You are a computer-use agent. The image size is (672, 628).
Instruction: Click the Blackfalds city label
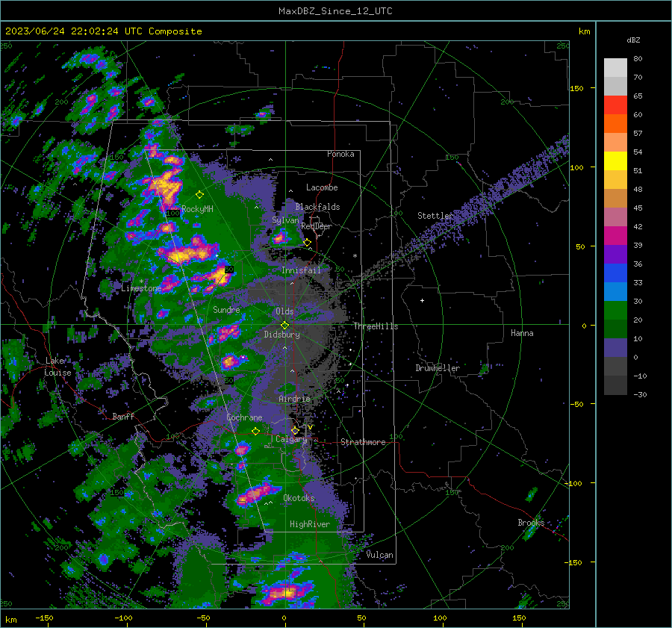tap(317, 207)
